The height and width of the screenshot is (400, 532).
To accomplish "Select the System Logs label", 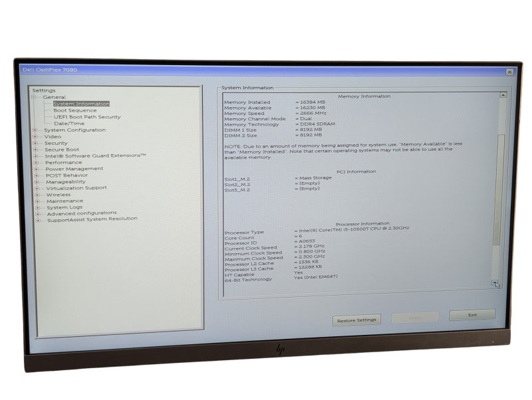I will [x=65, y=207].
